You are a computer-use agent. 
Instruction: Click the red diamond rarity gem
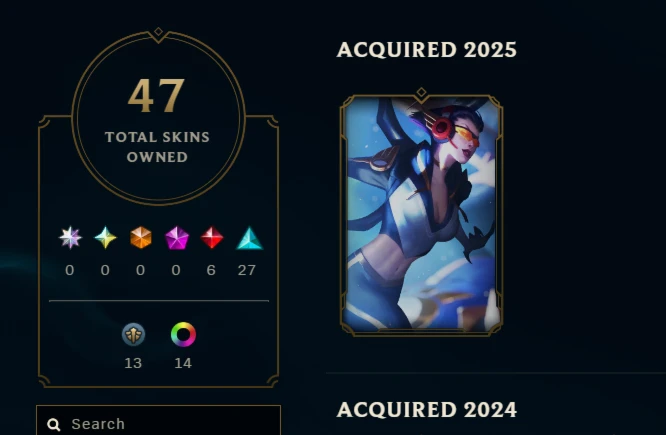pyautogui.click(x=212, y=237)
